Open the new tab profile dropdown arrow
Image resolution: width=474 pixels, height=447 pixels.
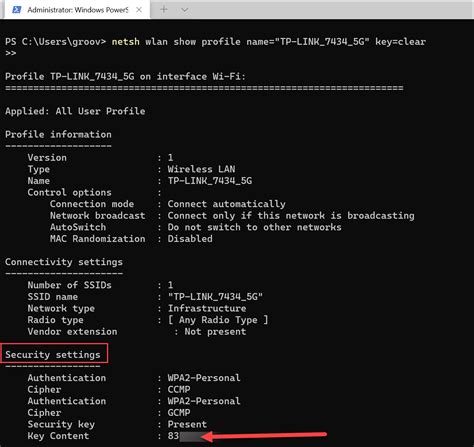coord(184,10)
